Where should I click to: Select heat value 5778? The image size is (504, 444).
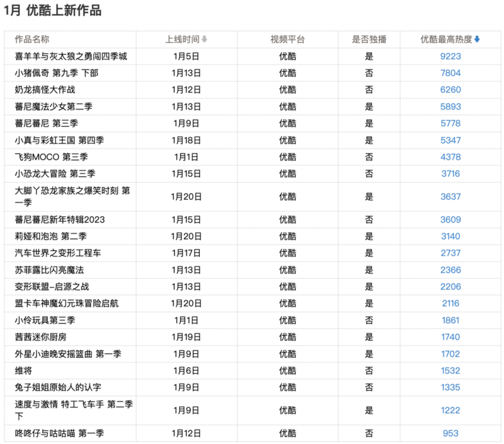coord(450,123)
